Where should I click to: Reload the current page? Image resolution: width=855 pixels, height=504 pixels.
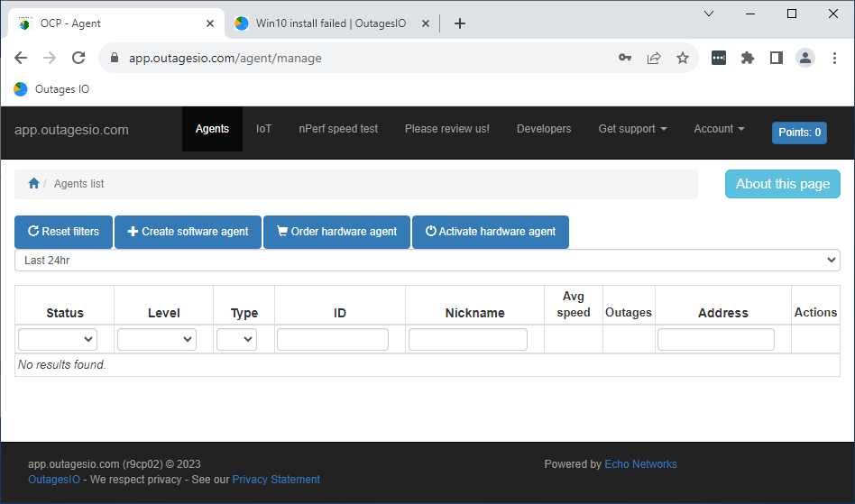pos(78,58)
